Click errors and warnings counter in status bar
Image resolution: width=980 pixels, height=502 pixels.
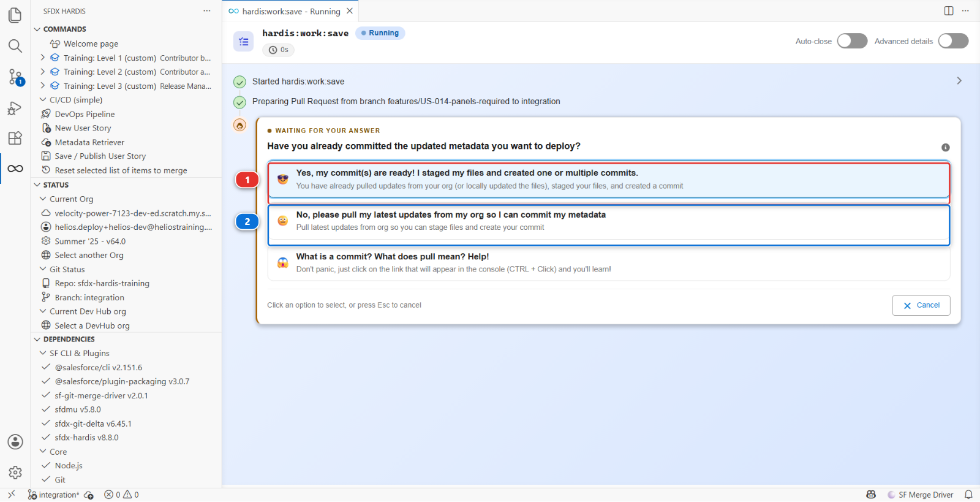click(121, 495)
